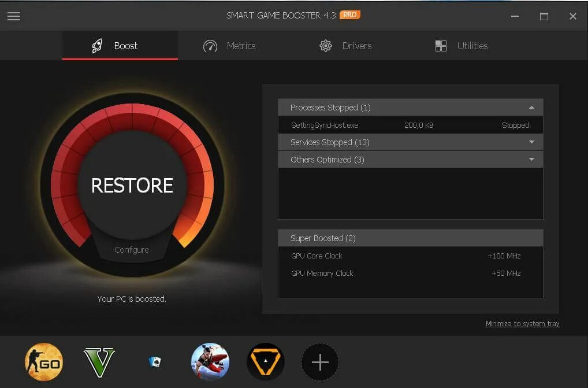Maximize the Smart Game Booster window

pyautogui.click(x=544, y=16)
